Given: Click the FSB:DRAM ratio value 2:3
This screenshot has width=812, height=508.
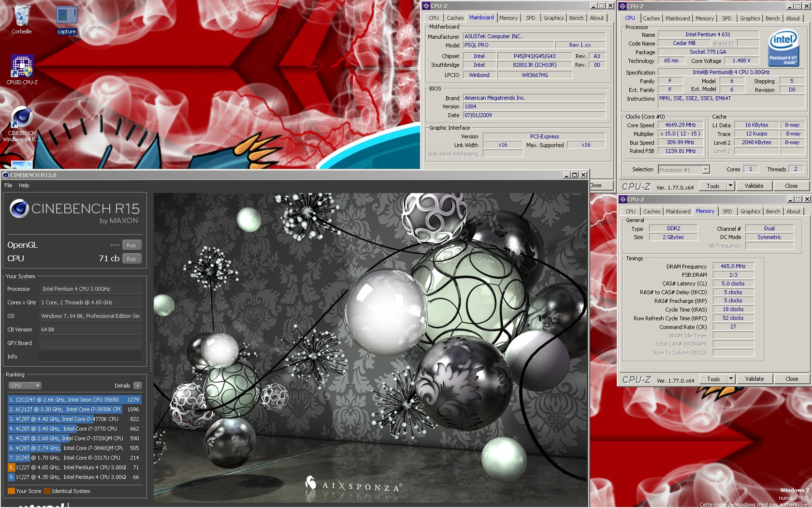Looking at the screenshot, I should pyautogui.click(x=733, y=275).
